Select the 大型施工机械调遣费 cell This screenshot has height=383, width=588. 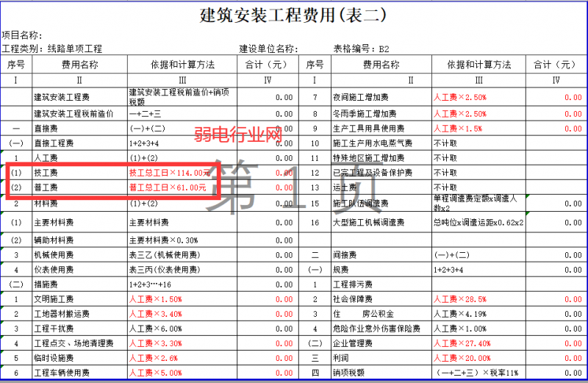(372, 222)
